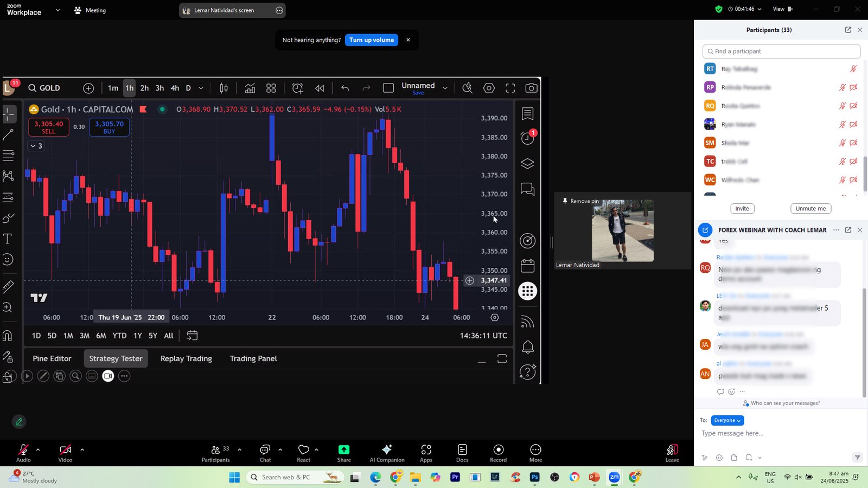Click the participants list scrollbar
Screen dimensions: 868x488
(865, 174)
